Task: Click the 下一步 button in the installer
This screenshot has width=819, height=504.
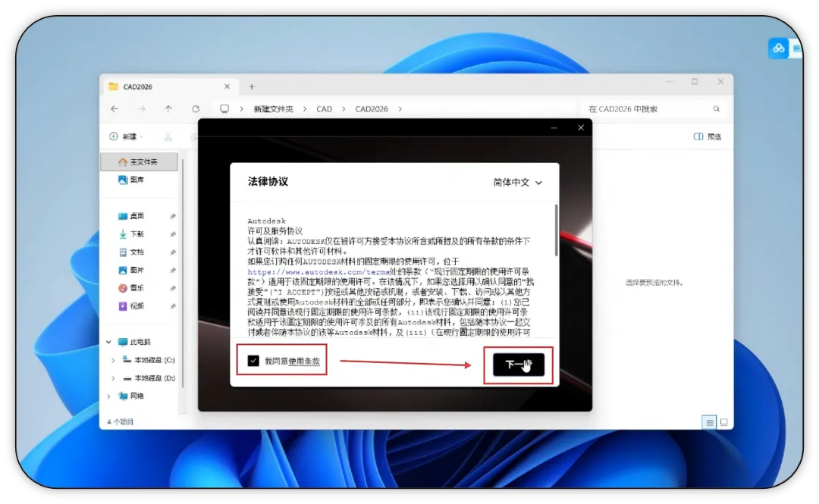Action: (x=518, y=364)
